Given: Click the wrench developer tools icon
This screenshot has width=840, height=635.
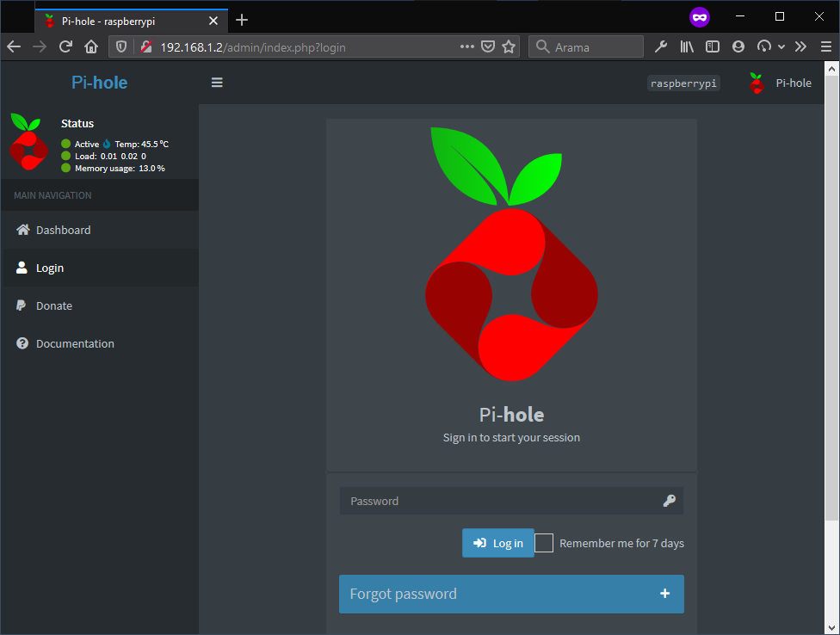Looking at the screenshot, I should (x=661, y=46).
